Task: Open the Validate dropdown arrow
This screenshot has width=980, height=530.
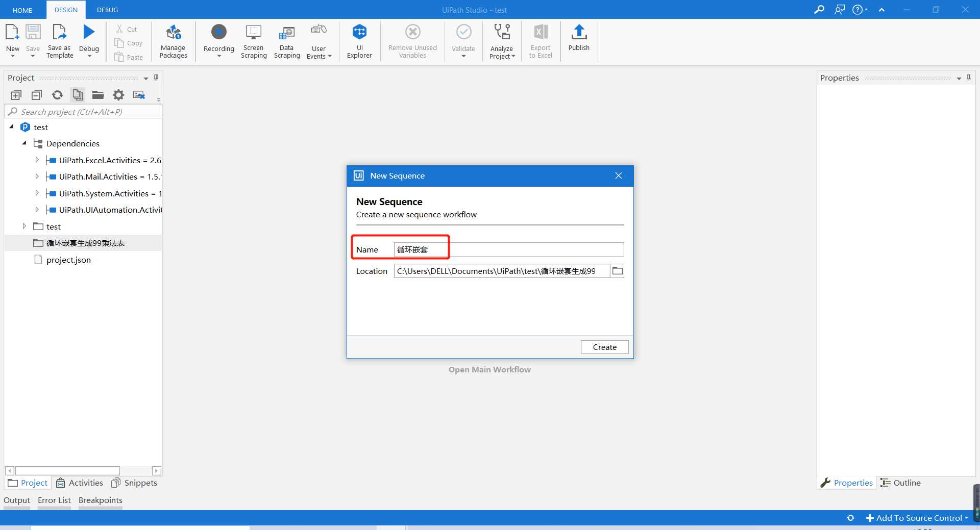Action: (463, 56)
